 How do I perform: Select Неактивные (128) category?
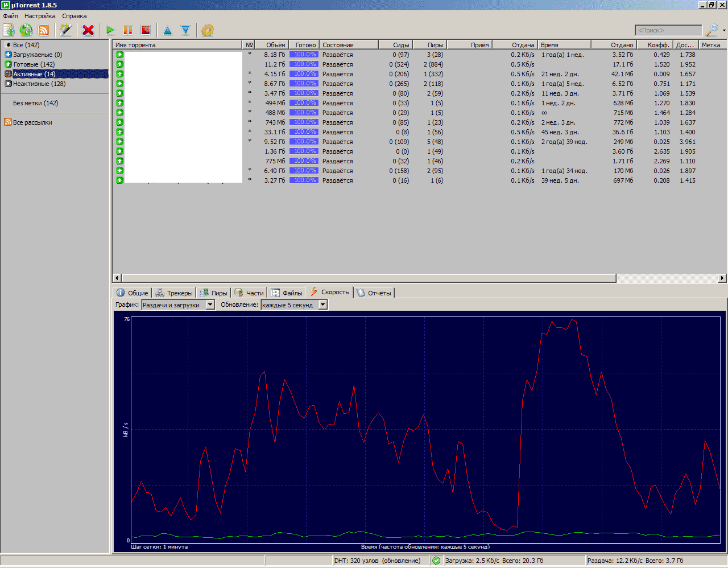pos(39,84)
